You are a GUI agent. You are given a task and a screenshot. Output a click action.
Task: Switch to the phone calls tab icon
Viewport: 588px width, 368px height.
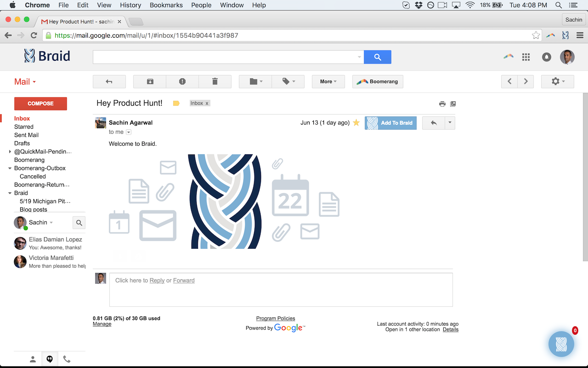tap(67, 359)
